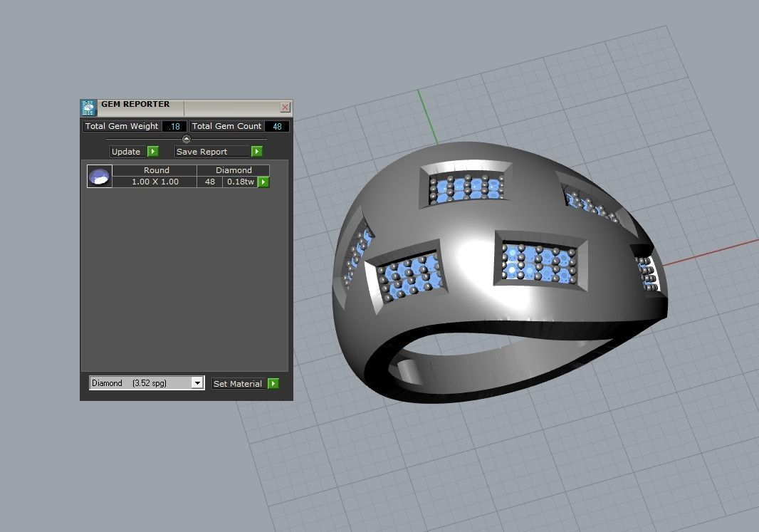Close the Gem Reporter panel

click(285, 108)
